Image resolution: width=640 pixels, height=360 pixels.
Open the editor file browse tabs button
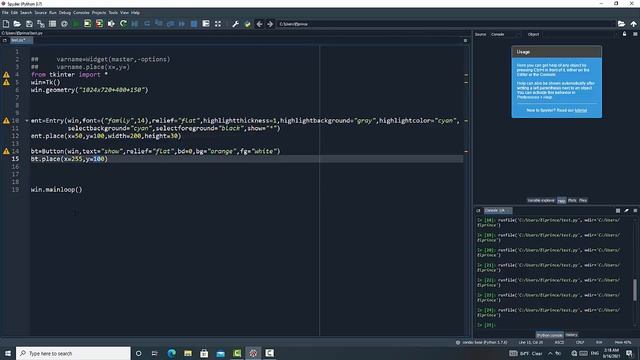coord(4,40)
